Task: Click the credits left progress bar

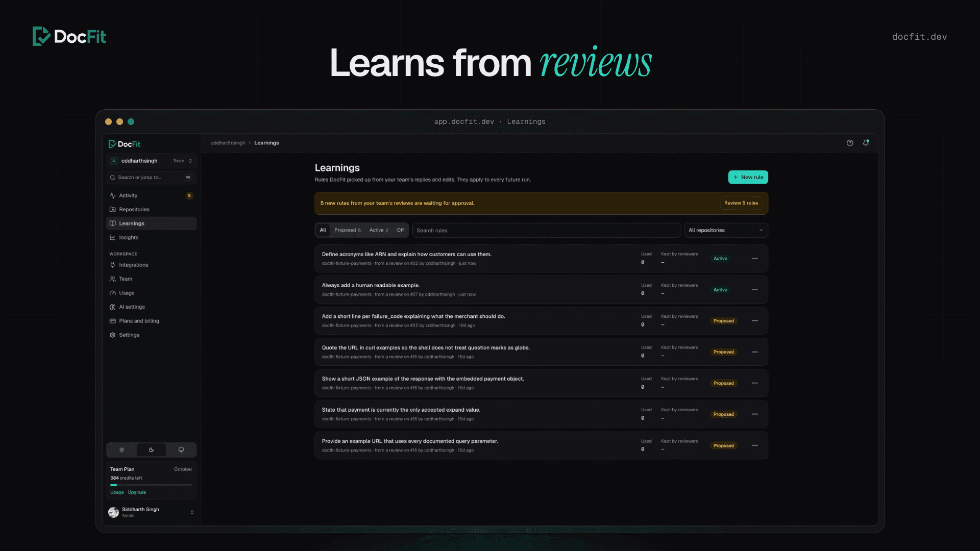Action: pos(151,485)
